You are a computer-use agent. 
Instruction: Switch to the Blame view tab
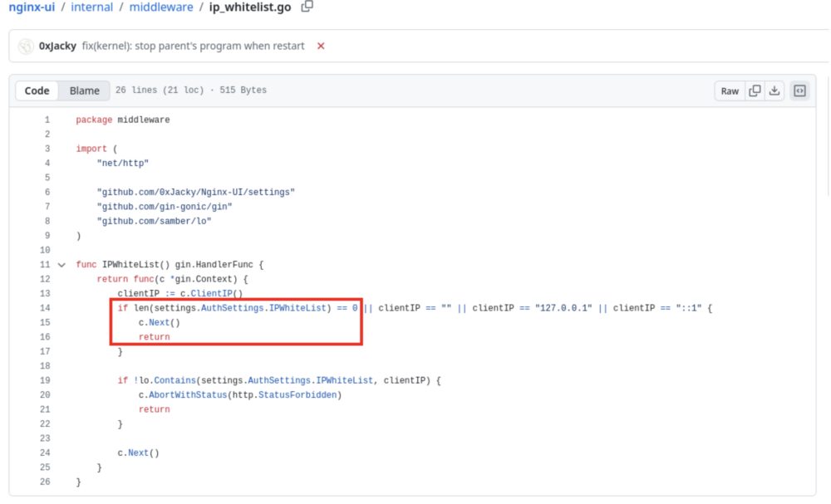click(x=84, y=91)
